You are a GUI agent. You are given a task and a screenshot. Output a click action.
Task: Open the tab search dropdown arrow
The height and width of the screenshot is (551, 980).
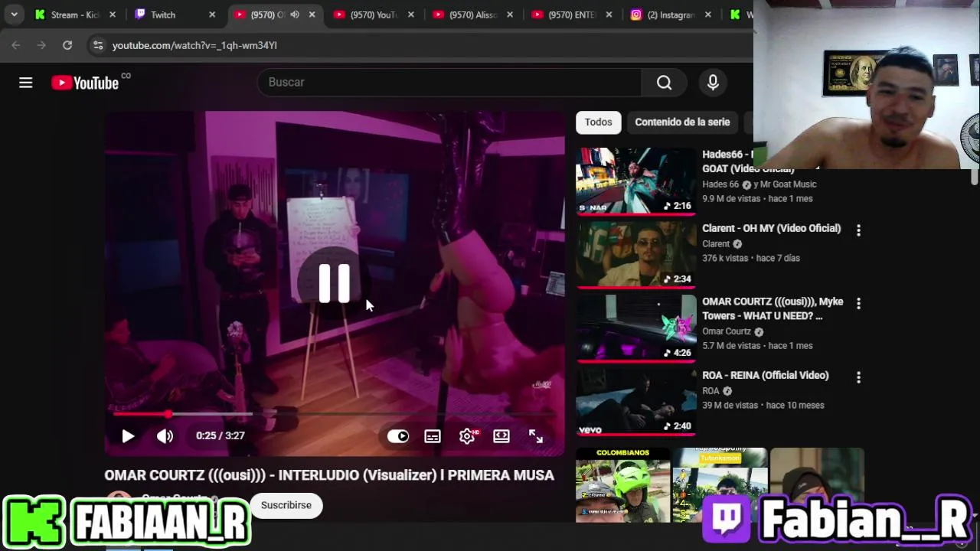click(14, 15)
